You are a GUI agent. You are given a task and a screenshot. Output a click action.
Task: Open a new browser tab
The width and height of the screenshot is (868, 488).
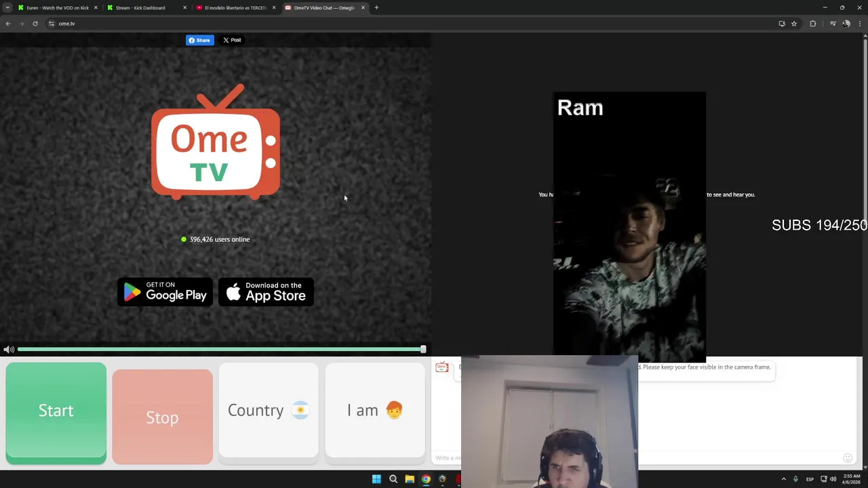click(x=376, y=7)
